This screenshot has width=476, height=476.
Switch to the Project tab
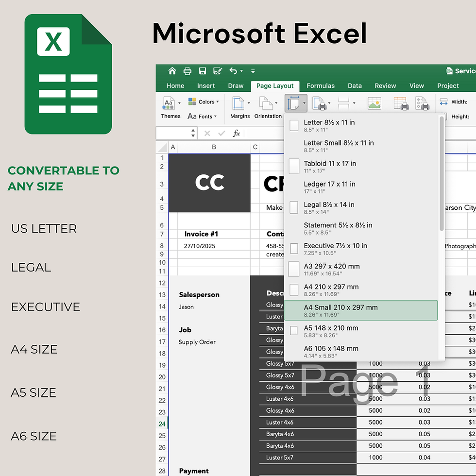448,86
